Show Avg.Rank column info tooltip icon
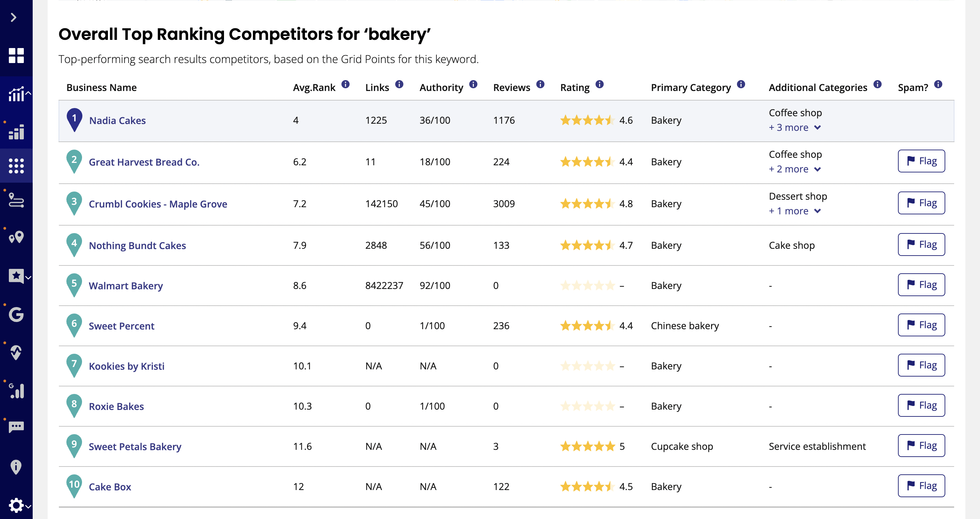Screen dimensions: 980x519 [x=346, y=85]
